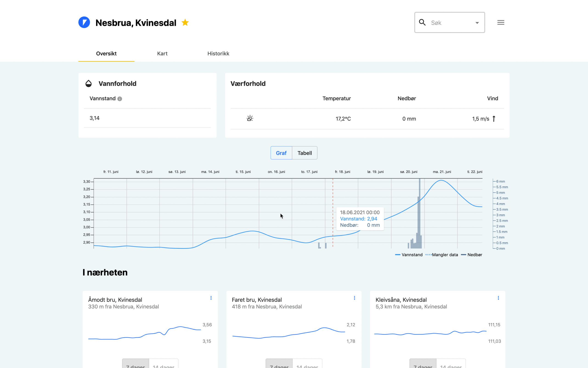Click the blue site logo icon
Viewport: 588px width, 368px height.
[84, 22]
